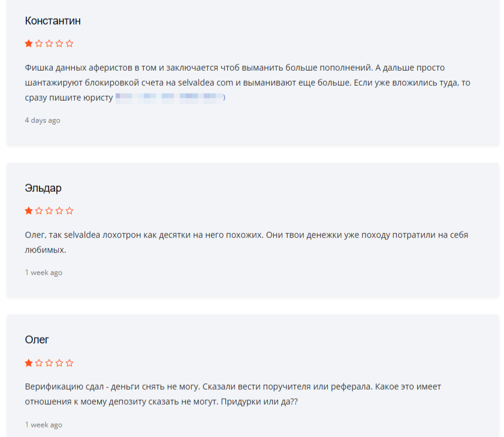This screenshot has height=437, width=504.
Task: Click the filled star in Олег's rating
Action: pos(29,363)
